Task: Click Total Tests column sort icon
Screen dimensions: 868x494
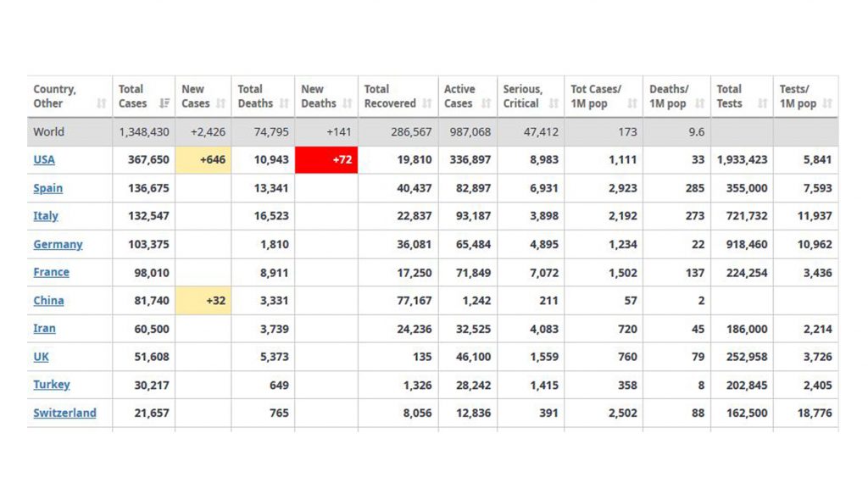Action: click(x=763, y=103)
